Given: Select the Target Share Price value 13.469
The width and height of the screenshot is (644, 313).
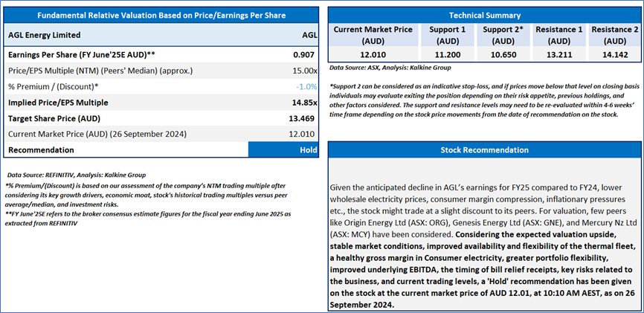Looking at the screenshot, I should tap(303, 118).
